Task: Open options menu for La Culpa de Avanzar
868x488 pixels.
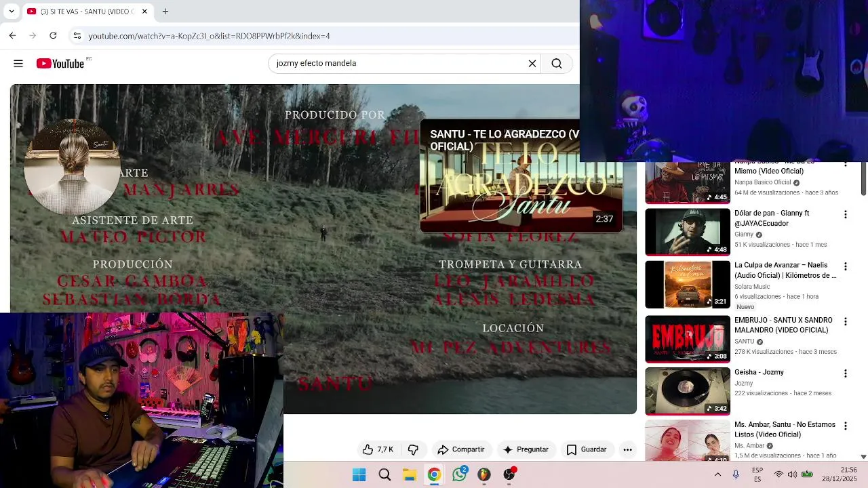Action: (x=845, y=267)
